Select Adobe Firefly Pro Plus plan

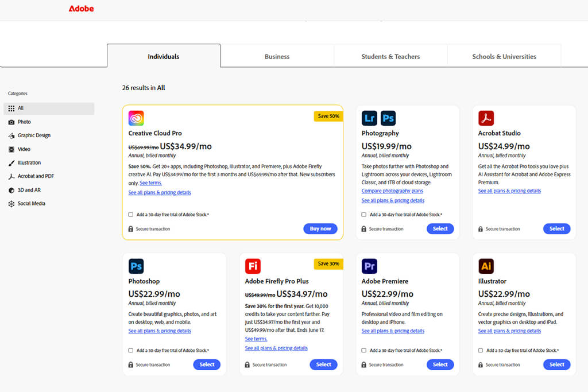coord(324,364)
